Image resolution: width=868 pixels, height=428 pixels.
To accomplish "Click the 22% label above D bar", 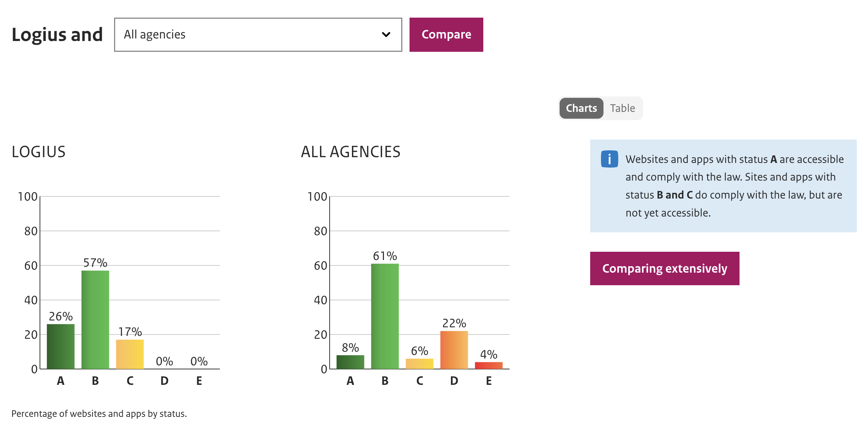I will (x=454, y=323).
